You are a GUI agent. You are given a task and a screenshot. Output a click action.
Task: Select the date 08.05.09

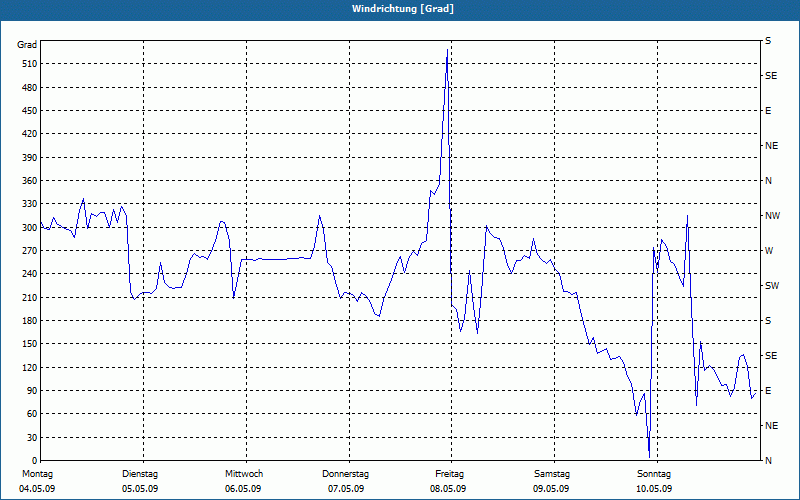click(448, 489)
